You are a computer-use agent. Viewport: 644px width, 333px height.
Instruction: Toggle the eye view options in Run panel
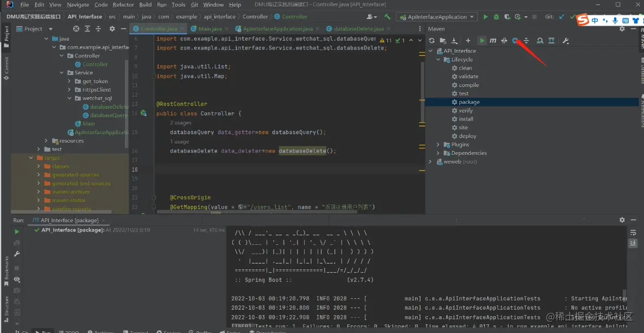pos(17,279)
